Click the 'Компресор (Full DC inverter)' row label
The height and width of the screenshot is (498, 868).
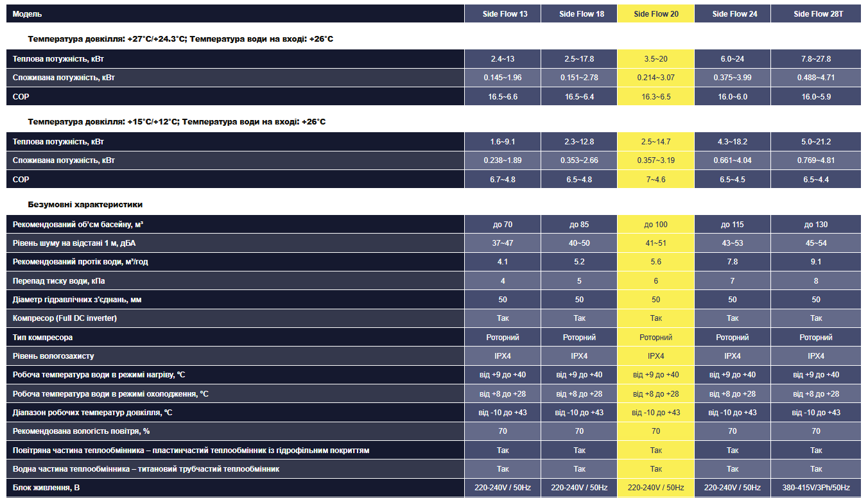coord(65,318)
